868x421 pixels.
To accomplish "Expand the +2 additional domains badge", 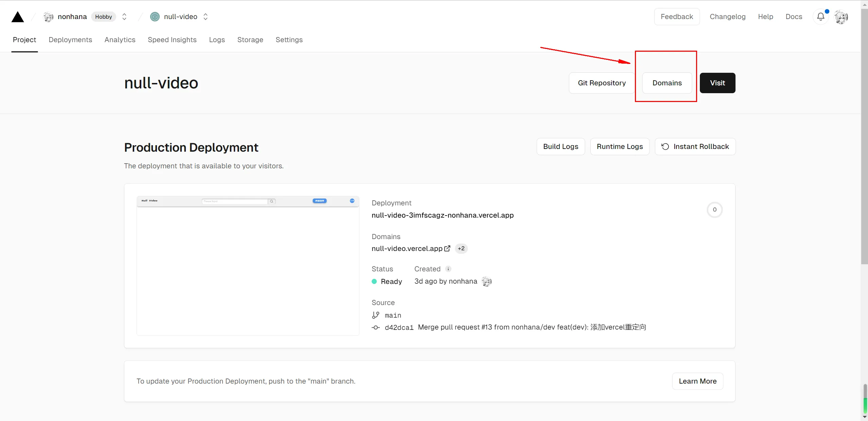I will pyautogui.click(x=461, y=249).
